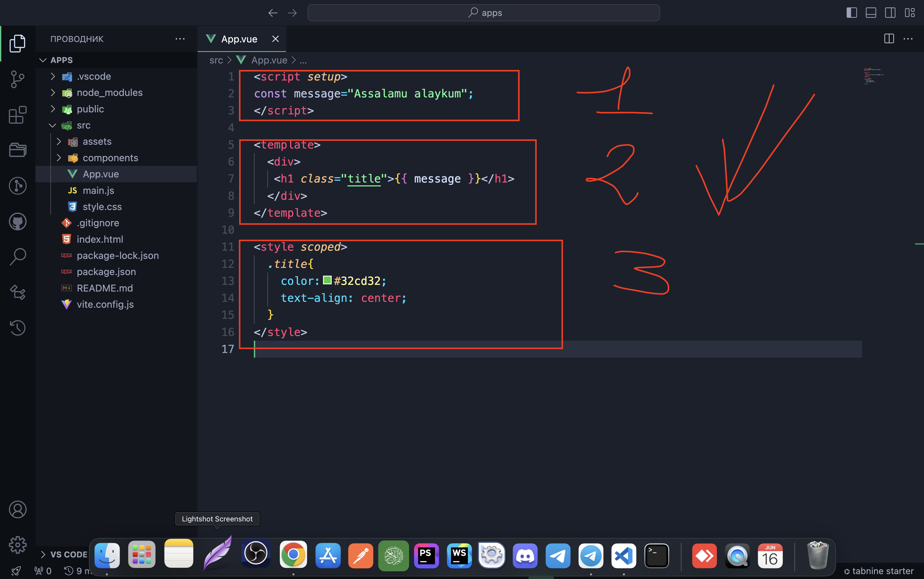Viewport: 924px width, 579px height.
Task: Open the Search magnifier in activity bar
Action: pyautogui.click(x=17, y=257)
